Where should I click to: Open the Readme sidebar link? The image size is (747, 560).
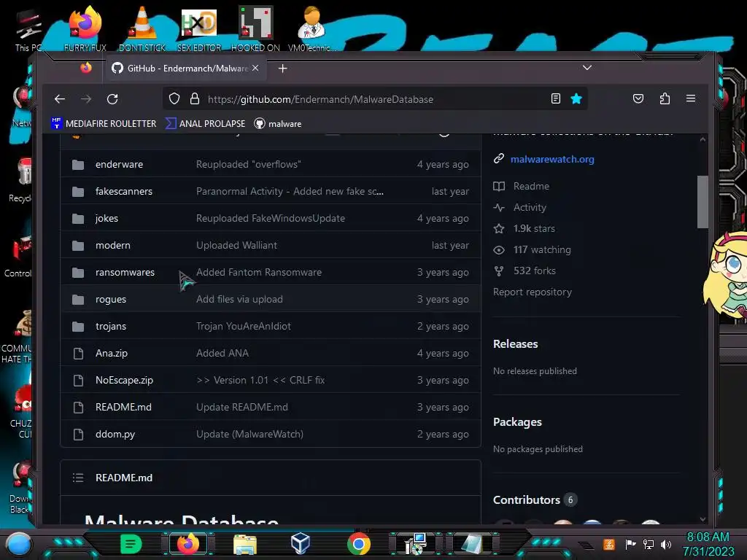click(x=531, y=186)
